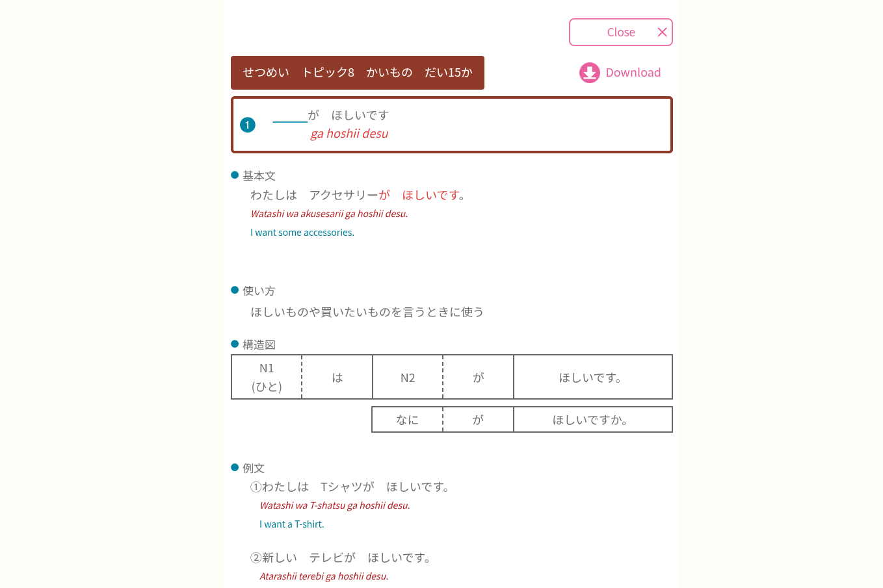Click the N1 (ひと) table cell
Viewport: 883px width, 588px height.
(x=267, y=377)
